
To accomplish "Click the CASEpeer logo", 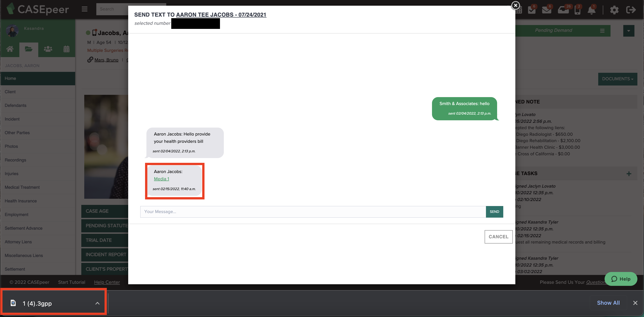I will [38, 9].
